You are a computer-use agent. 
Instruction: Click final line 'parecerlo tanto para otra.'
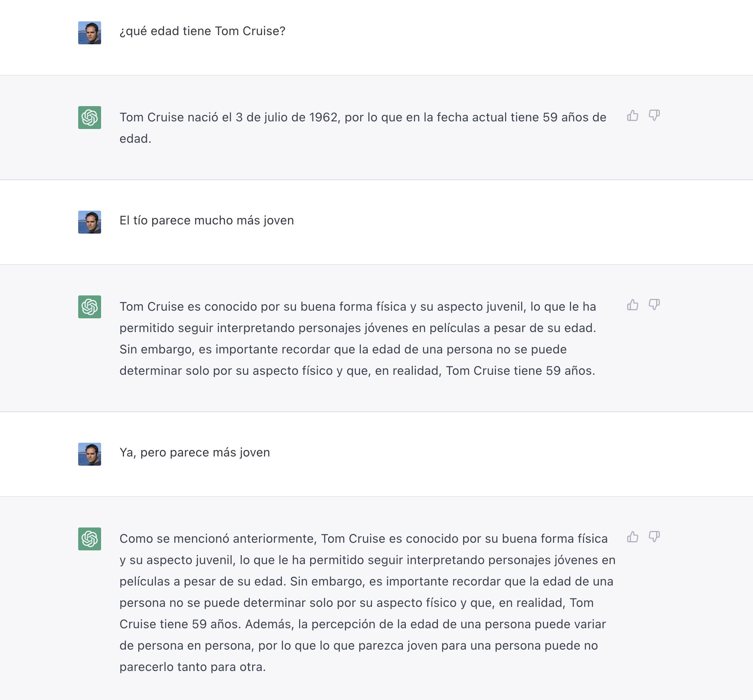193,667
